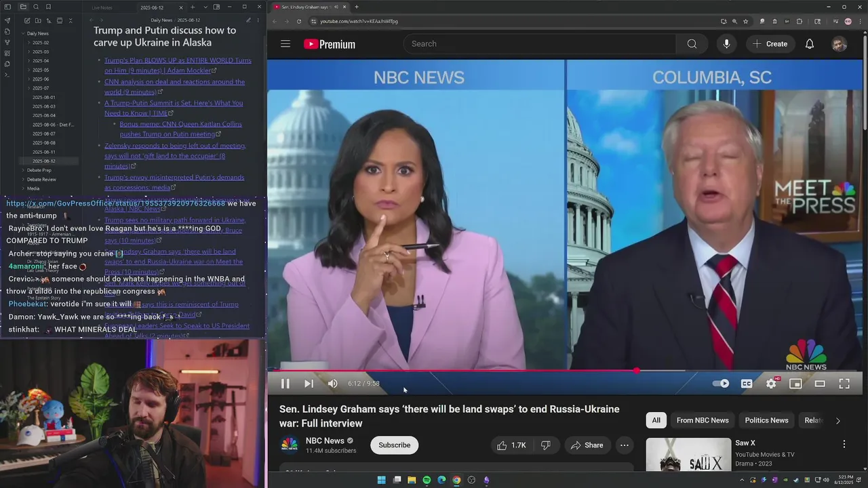Toggle closed captions on the video
This screenshot has height=488, width=868.
pyautogui.click(x=747, y=384)
